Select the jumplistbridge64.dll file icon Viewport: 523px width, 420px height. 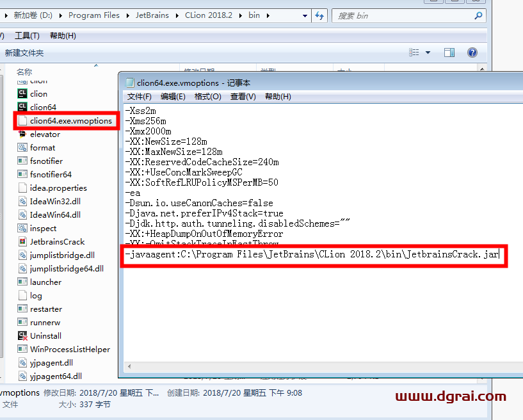coord(22,268)
